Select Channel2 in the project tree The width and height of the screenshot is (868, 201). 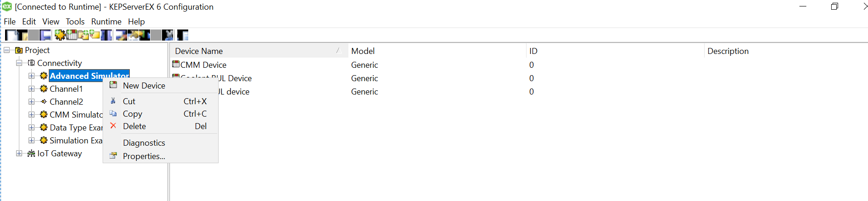click(66, 101)
